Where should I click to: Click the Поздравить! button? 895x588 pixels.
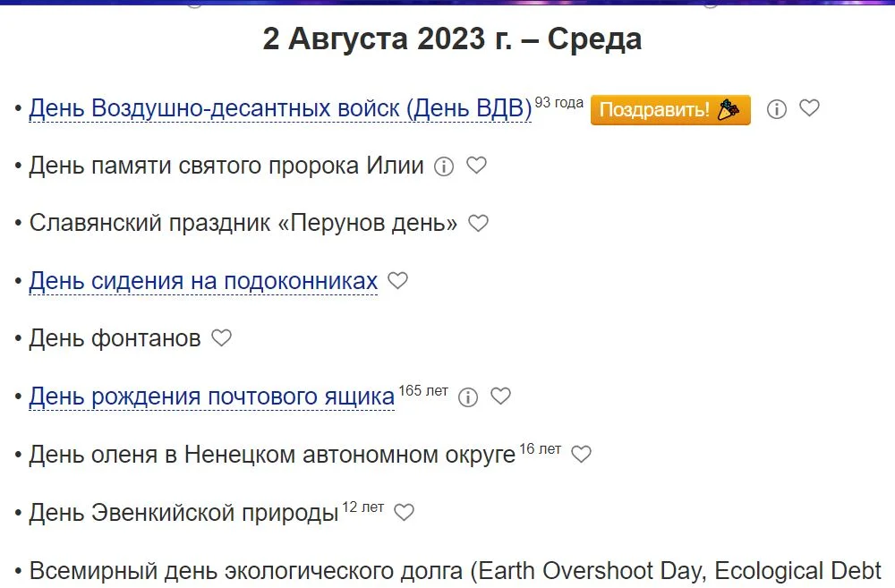coord(669,109)
